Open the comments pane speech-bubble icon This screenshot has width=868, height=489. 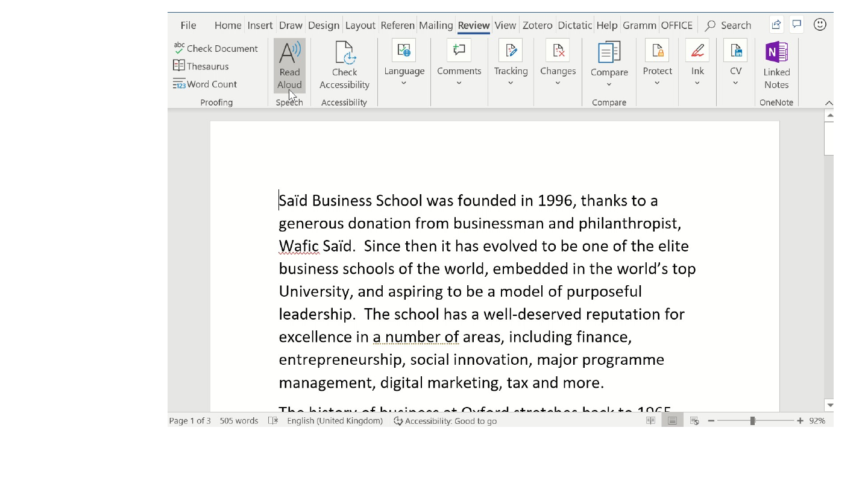tap(797, 25)
